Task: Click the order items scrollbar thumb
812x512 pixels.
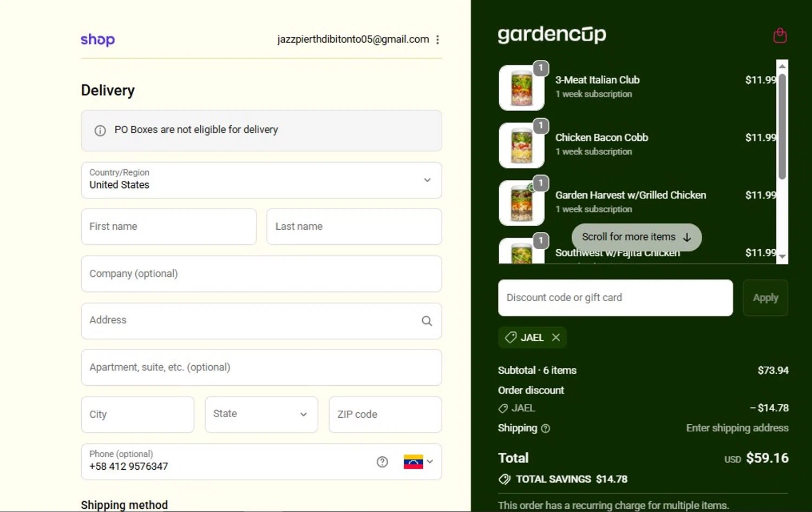Action: point(782,126)
